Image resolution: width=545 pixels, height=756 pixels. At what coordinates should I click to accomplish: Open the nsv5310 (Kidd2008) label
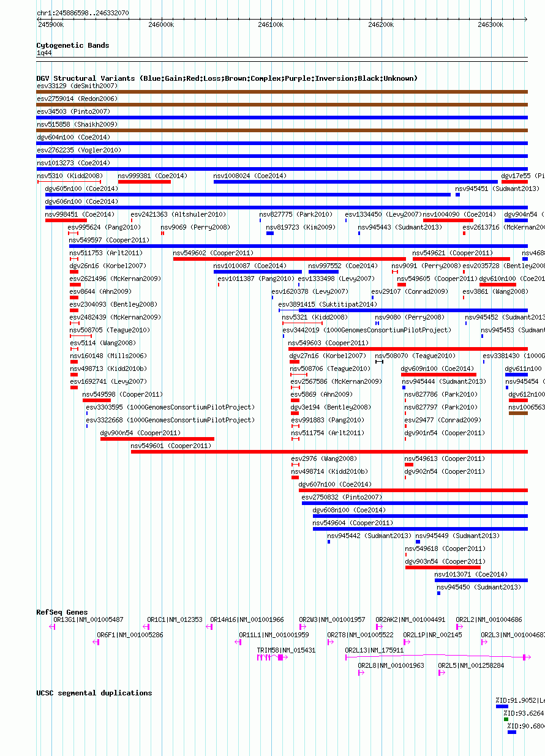pos(70,176)
